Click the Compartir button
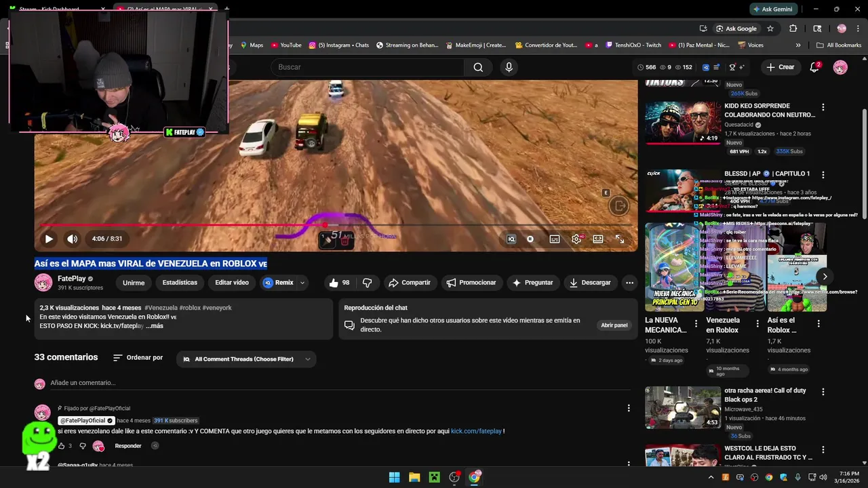Image resolution: width=868 pixels, height=488 pixels. 410,283
